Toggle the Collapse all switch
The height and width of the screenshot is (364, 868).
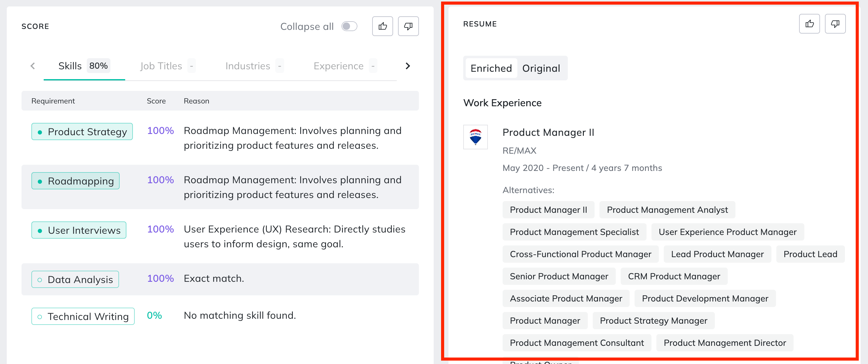pos(349,26)
